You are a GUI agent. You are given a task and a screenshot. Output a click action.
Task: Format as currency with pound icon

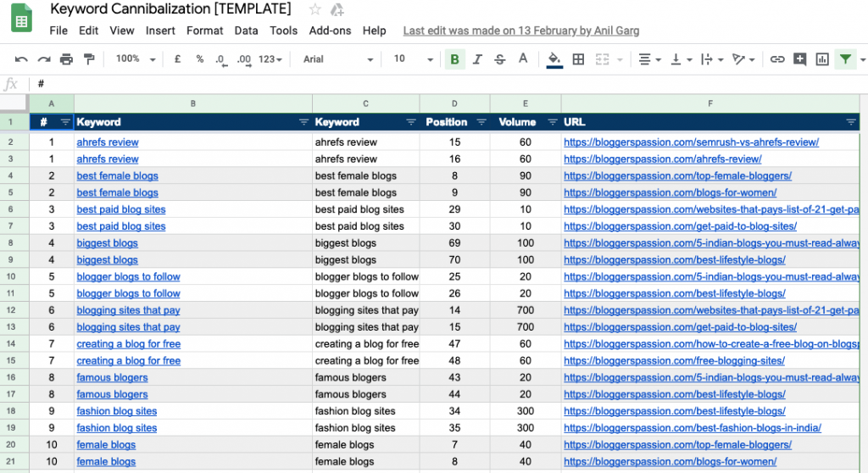point(177,59)
